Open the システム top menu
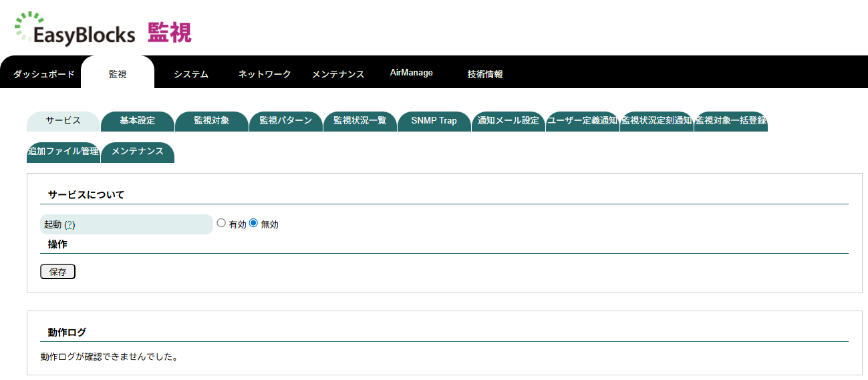The width and height of the screenshot is (868, 380). [x=191, y=74]
